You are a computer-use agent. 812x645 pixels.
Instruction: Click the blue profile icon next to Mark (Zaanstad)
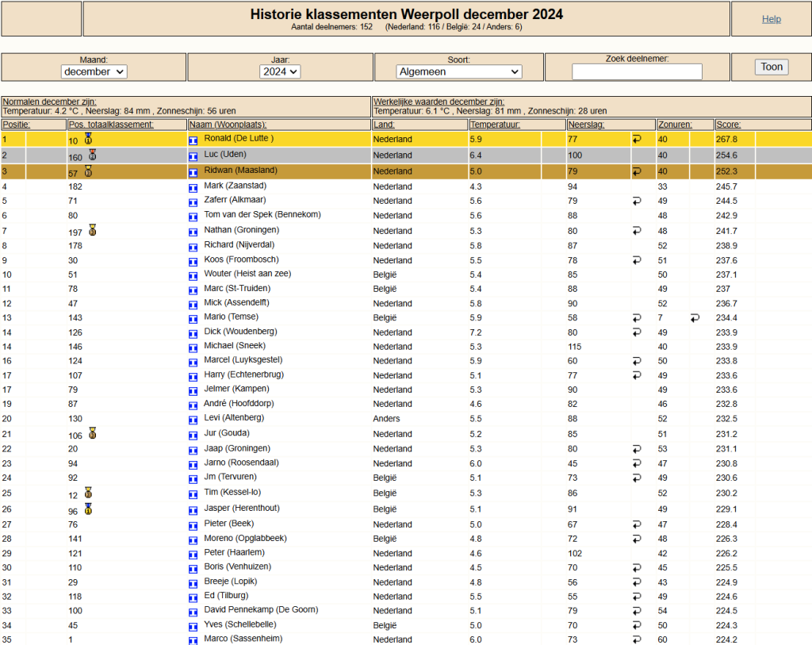pyautogui.click(x=193, y=187)
